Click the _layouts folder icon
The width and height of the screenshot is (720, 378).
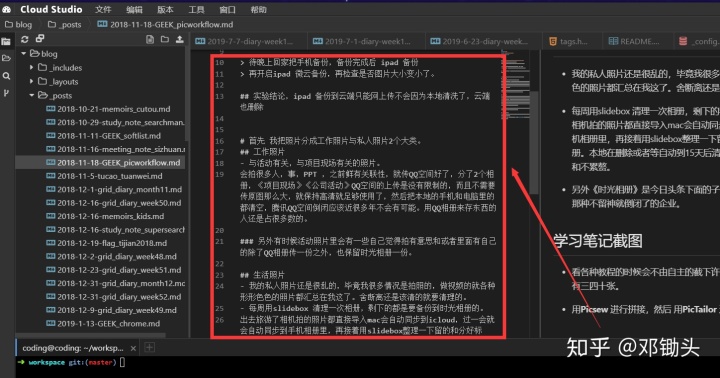(x=43, y=81)
